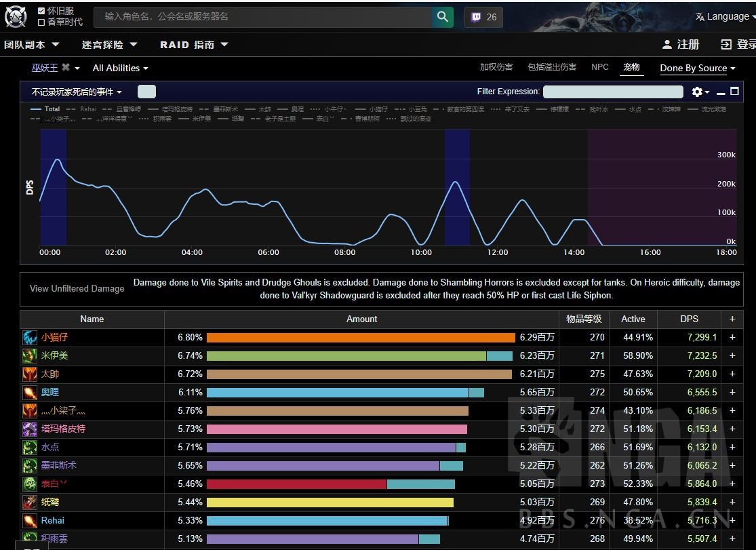Open player 米伊美 name link

pyautogui.click(x=54, y=356)
